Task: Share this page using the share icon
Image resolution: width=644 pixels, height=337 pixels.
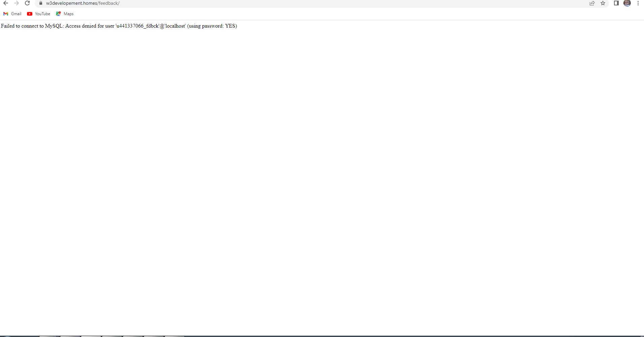Action: (592, 3)
